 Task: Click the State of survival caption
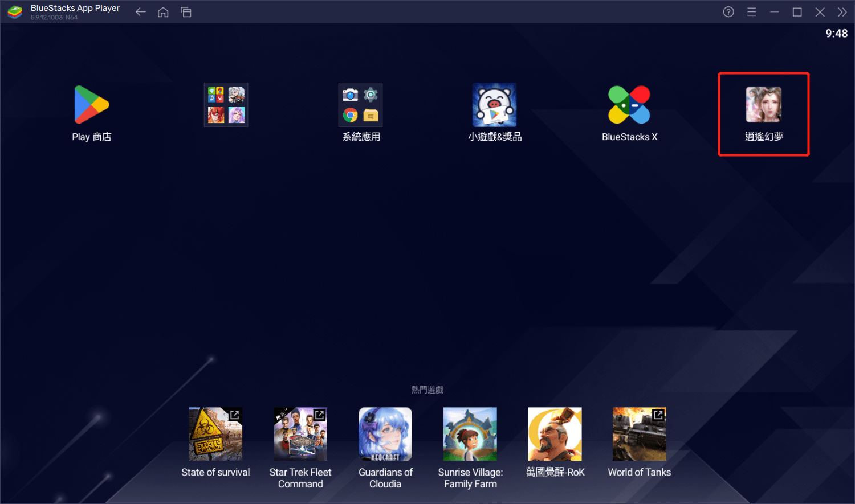[215, 472]
